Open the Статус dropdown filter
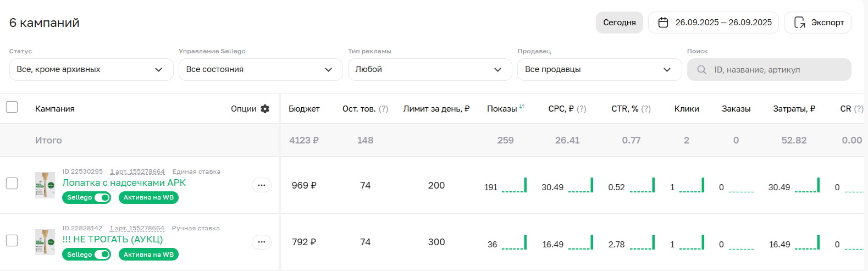Viewport: 868px width, 271px height. tap(91, 70)
